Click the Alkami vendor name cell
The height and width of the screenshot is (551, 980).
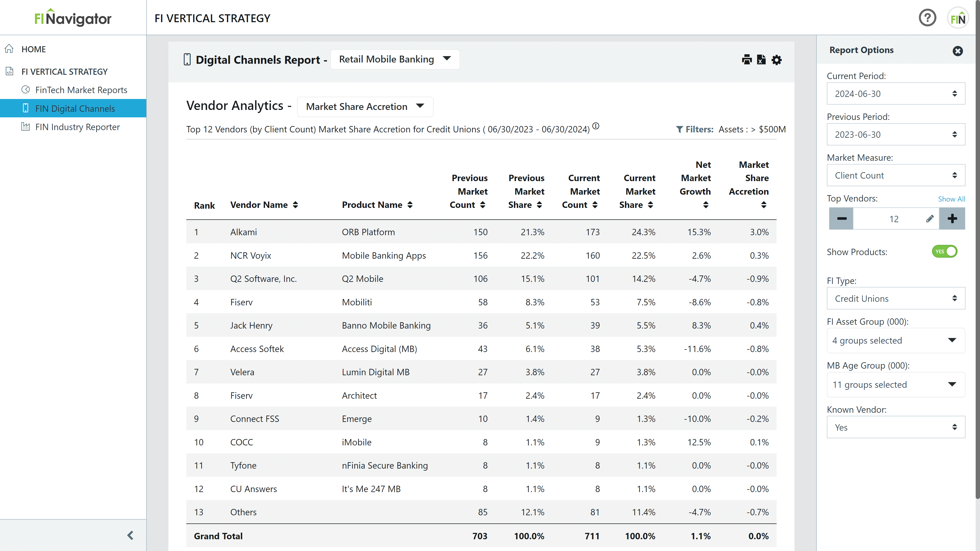[x=243, y=232]
